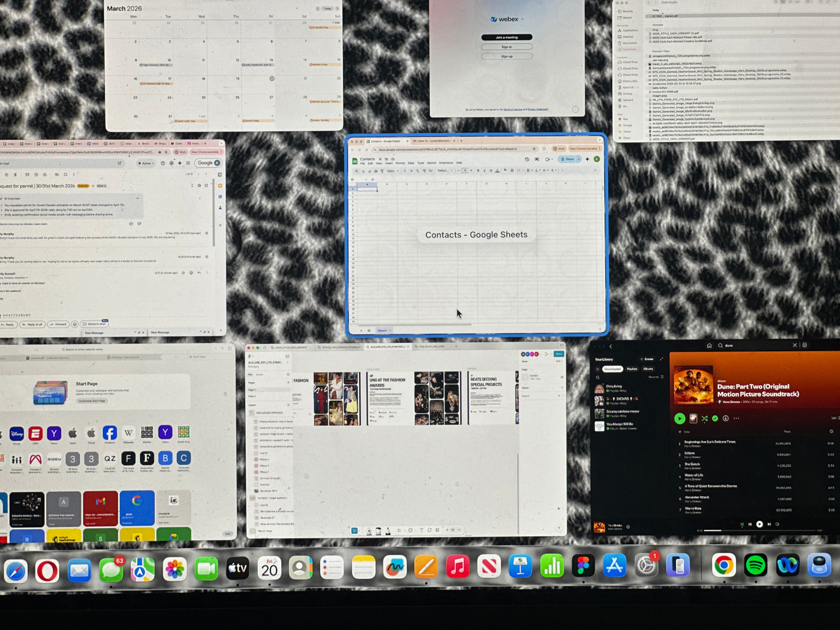
Task: Open the Opera browser dock icon
Action: coord(47,570)
